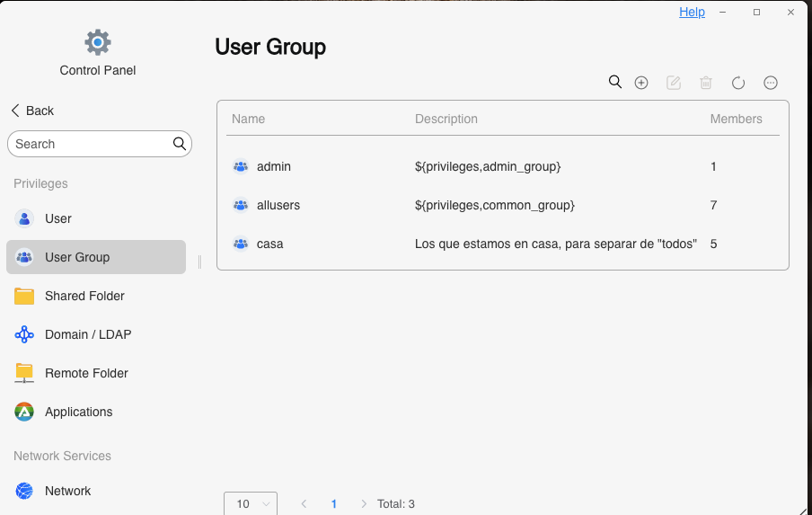Image resolution: width=812 pixels, height=515 pixels.
Task: Click the edit group pencil icon
Action: pyautogui.click(x=673, y=83)
